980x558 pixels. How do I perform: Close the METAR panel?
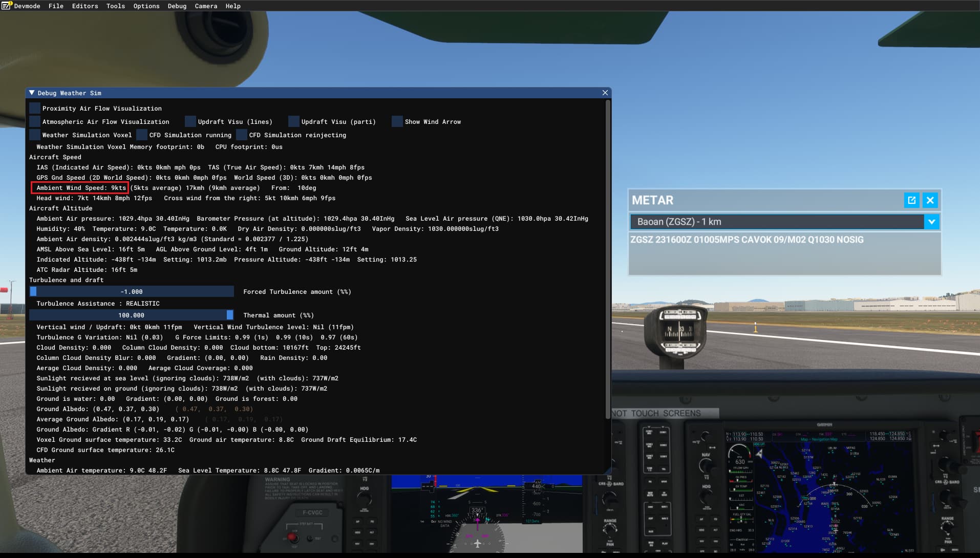930,200
